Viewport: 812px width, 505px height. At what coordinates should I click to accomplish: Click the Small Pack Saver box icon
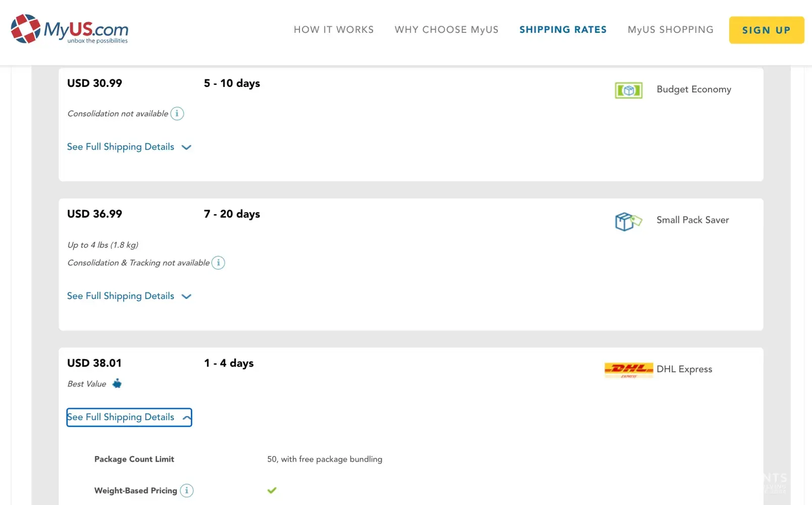click(628, 221)
